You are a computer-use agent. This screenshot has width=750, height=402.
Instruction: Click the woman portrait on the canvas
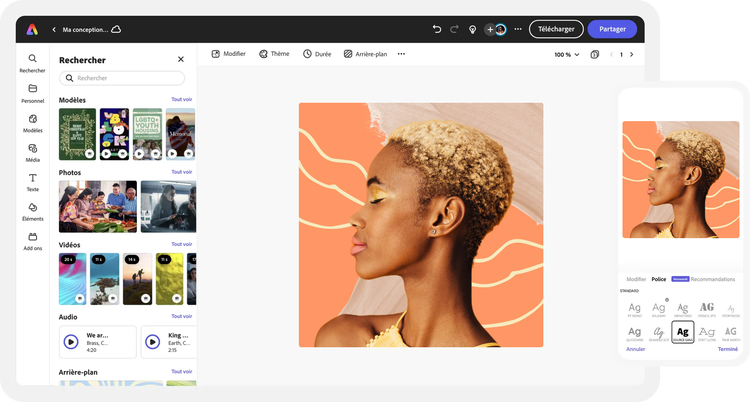coord(421,225)
